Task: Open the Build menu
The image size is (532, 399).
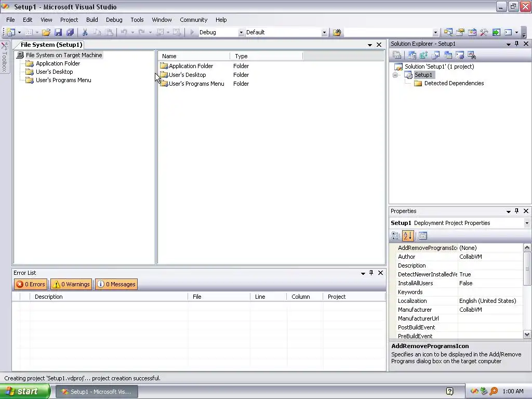Action: click(92, 20)
